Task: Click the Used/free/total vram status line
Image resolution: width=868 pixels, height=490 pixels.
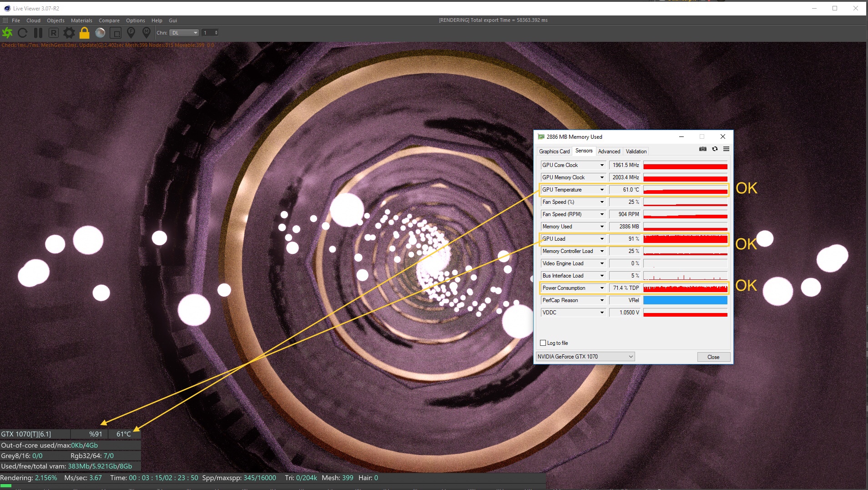Action: 67,466
